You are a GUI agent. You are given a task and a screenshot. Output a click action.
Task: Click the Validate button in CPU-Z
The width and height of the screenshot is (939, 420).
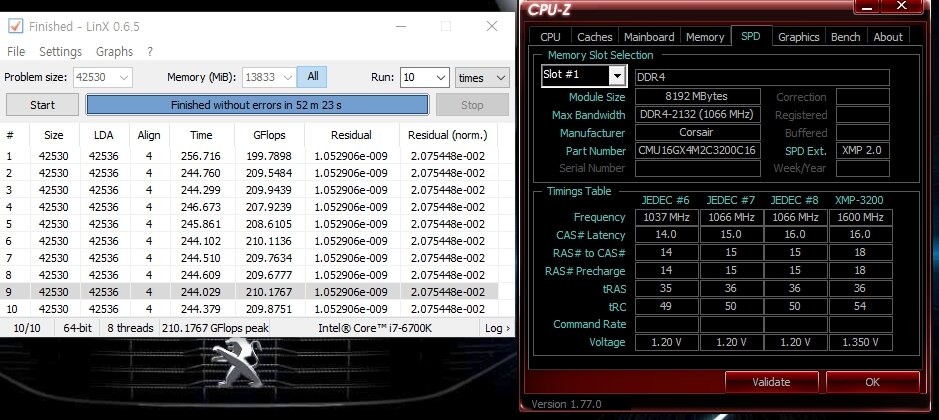771,382
